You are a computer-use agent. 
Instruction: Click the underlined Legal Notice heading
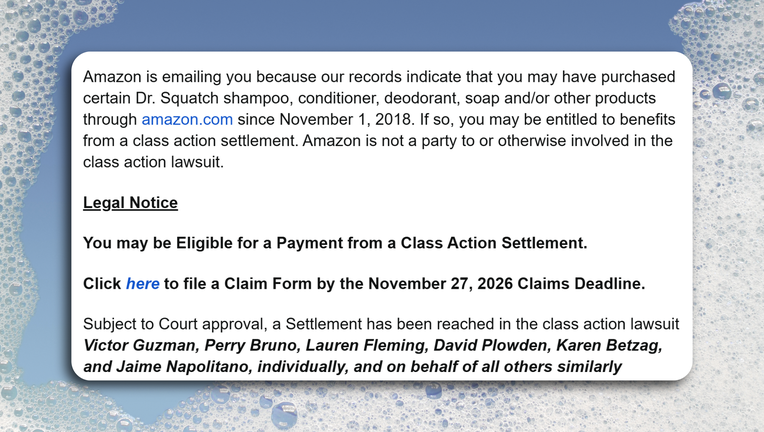tap(130, 203)
